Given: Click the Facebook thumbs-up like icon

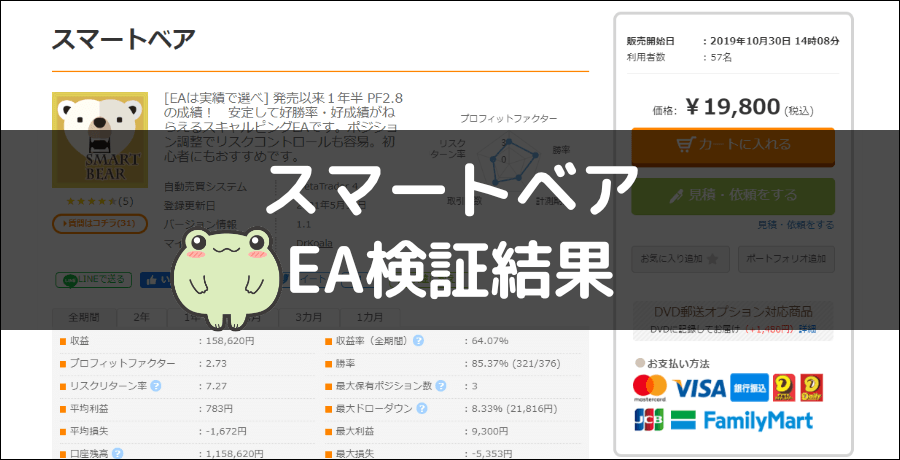Looking at the screenshot, I should click(152, 280).
